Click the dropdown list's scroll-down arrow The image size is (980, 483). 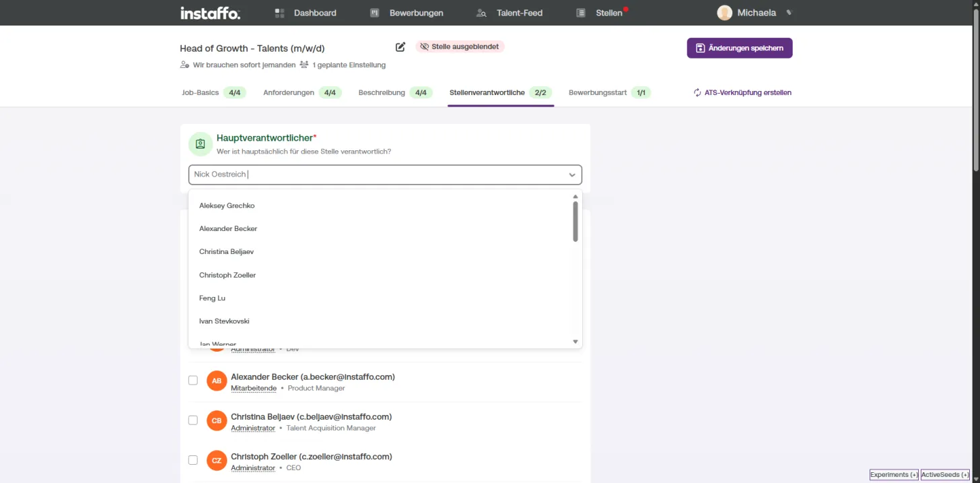[x=575, y=342]
